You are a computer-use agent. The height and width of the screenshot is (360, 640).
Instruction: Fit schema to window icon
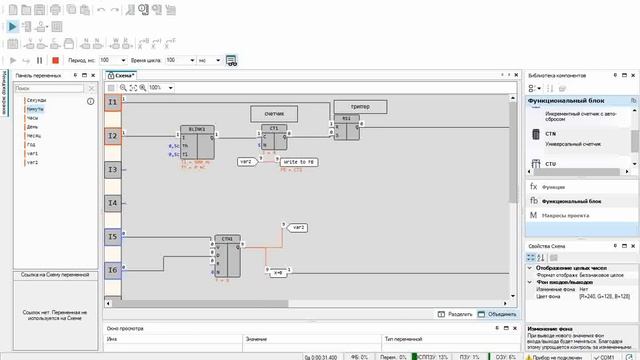point(133,88)
